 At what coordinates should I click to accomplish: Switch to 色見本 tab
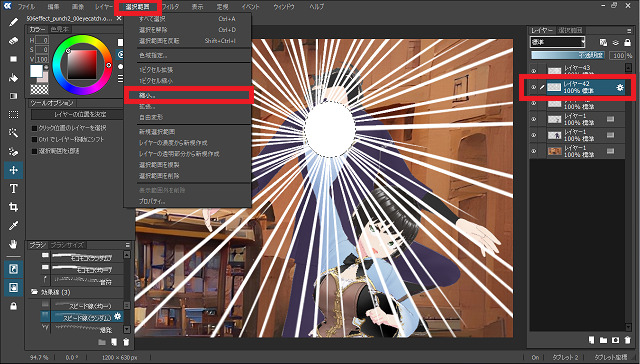[60, 29]
